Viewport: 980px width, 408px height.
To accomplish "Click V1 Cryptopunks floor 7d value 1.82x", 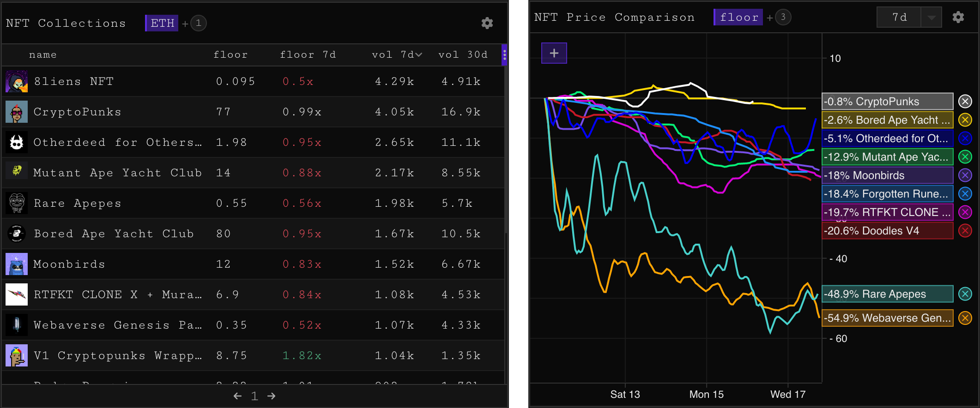I will (x=302, y=355).
